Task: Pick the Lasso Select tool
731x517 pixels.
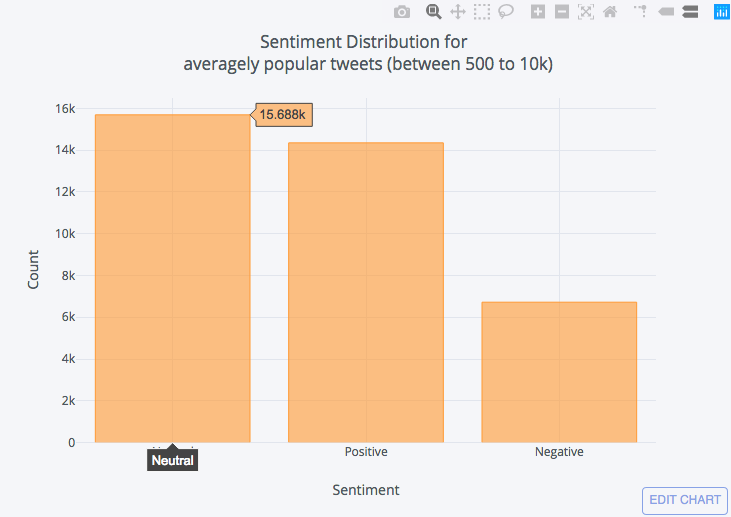Action: (x=506, y=12)
